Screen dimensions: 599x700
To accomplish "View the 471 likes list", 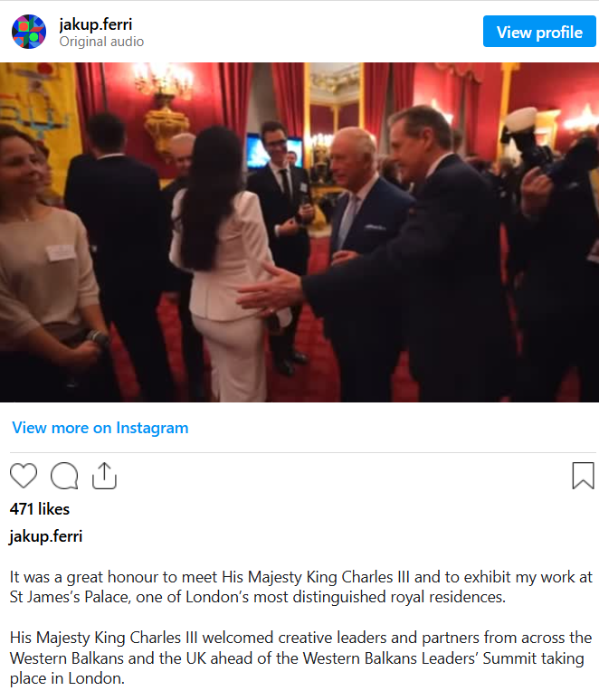I will tap(40, 509).
